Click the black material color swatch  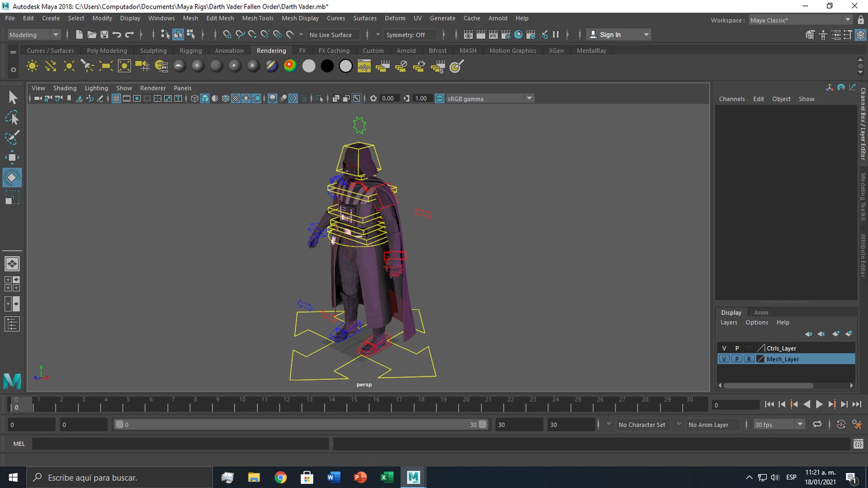pyautogui.click(x=327, y=66)
